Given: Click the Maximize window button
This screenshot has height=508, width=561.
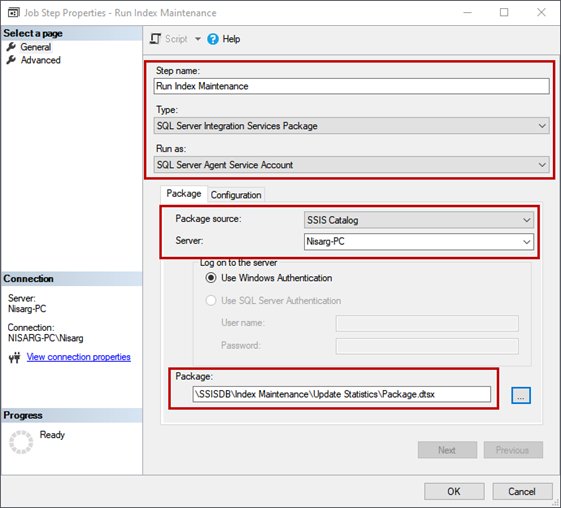Looking at the screenshot, I should [504, 13].
